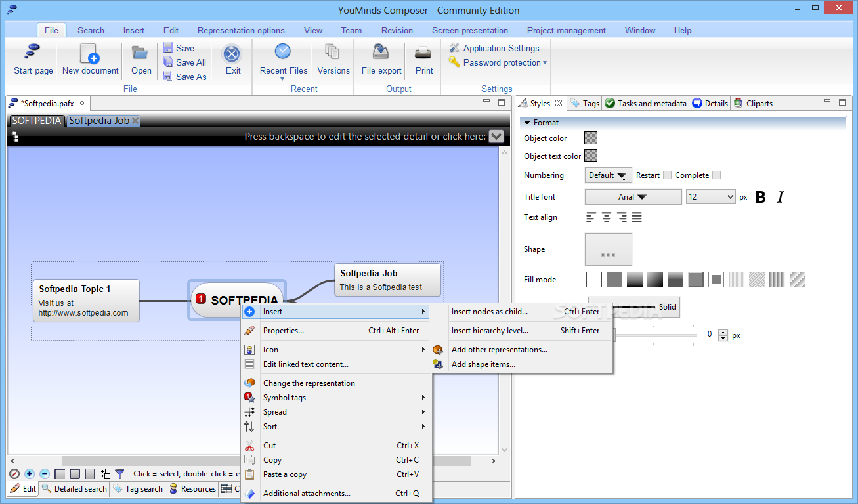This screenshot has height=504, width=858.
Task: Save the document
Action: (x=179, y=48)
